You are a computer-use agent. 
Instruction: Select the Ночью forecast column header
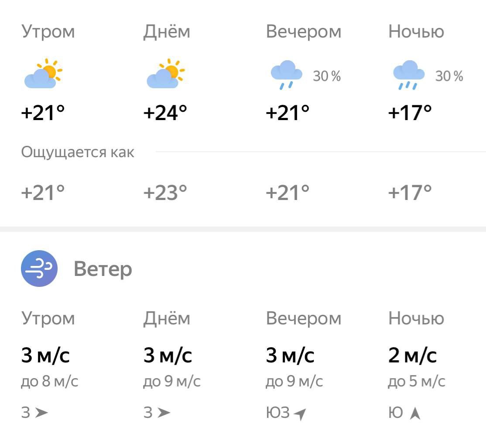(416, 32)
